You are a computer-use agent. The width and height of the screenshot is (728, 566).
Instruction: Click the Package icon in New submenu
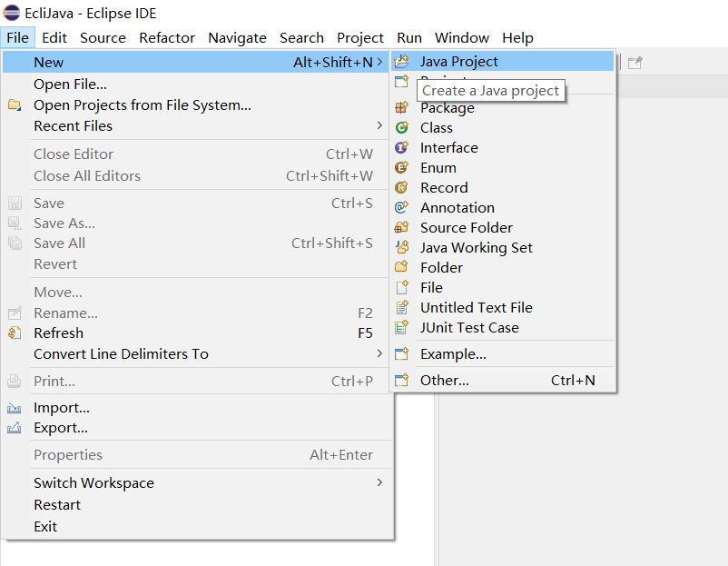(x=401, y=107)
